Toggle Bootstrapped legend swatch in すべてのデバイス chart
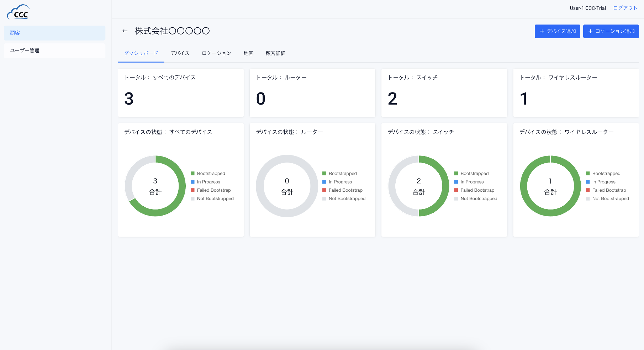 [x=193, y=174]
